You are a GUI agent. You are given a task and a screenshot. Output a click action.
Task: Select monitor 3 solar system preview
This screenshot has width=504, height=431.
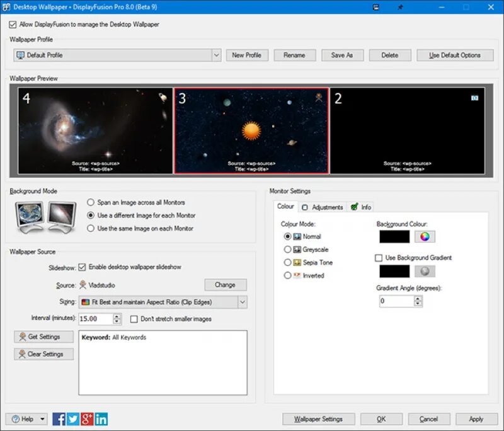coord(251,131)
